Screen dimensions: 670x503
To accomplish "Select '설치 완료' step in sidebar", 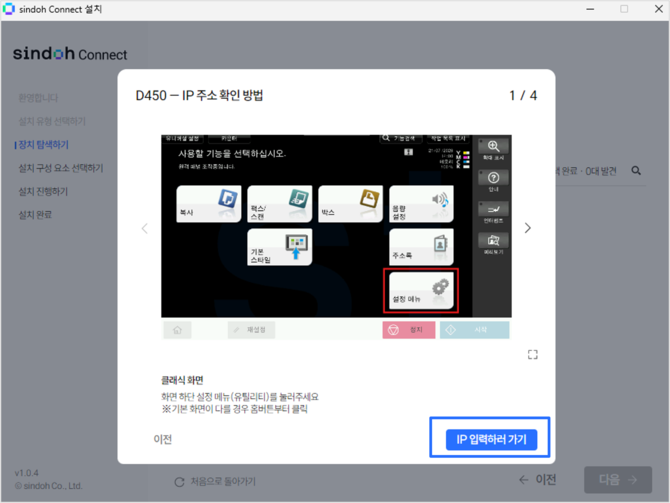I will click(x=35, y=215).
